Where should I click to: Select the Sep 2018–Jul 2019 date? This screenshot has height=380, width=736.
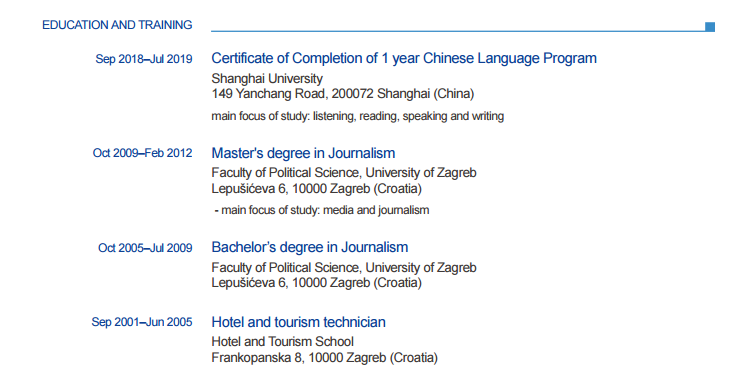pos(144,59)
